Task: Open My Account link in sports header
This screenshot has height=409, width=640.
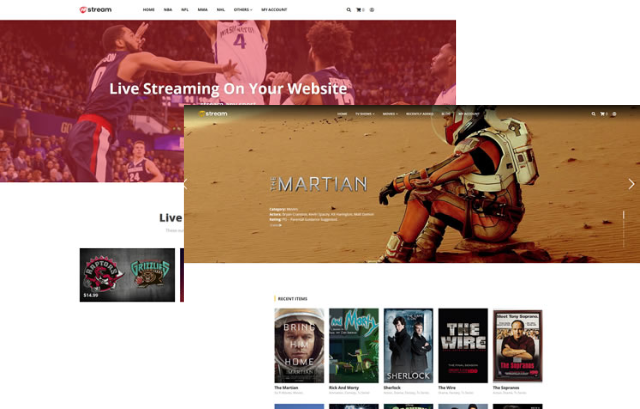Action: click(x=273, y=10)
